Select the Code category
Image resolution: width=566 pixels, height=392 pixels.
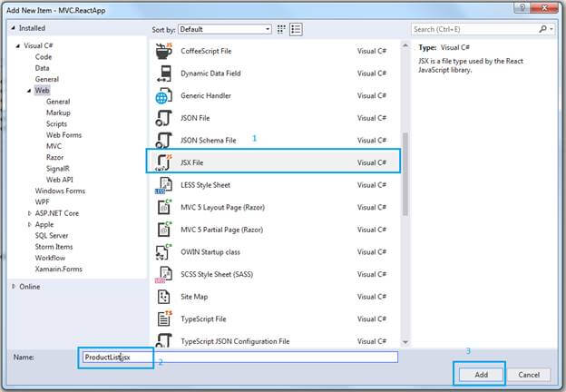click(x=44, y=57)
